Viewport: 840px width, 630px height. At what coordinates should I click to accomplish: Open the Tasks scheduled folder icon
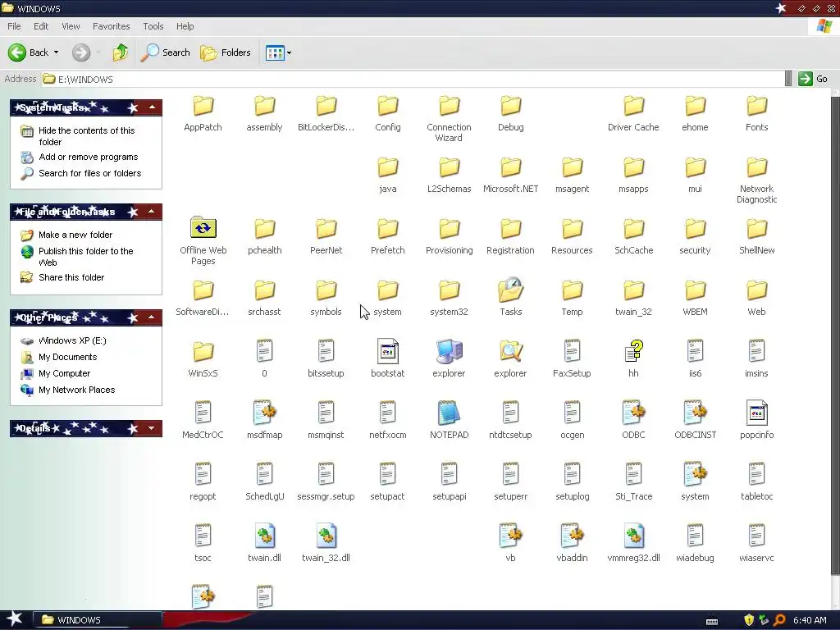(x=510, y=290)
